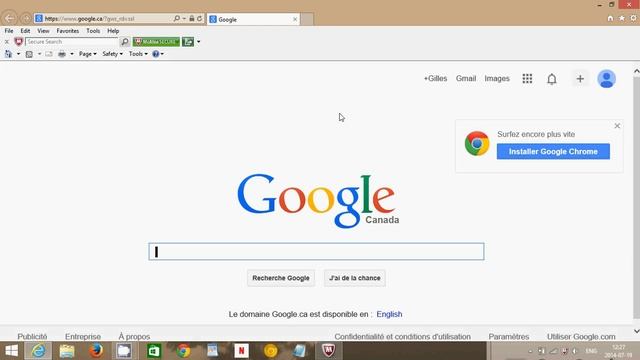Open the Google account avatar
Viewport: 640px width, 360px height.
[x=607, y=79]
